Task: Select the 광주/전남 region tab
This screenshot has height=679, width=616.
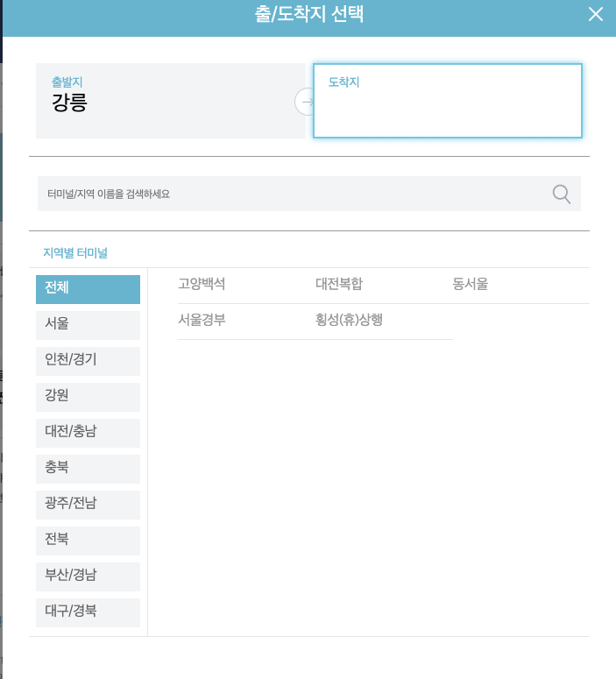Action: coord(88,505)
